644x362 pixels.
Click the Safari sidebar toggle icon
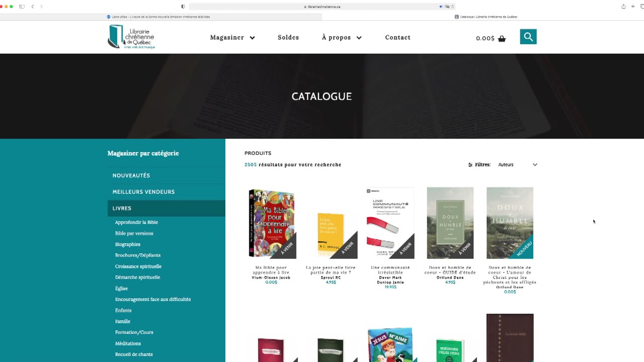coord(22,7)
